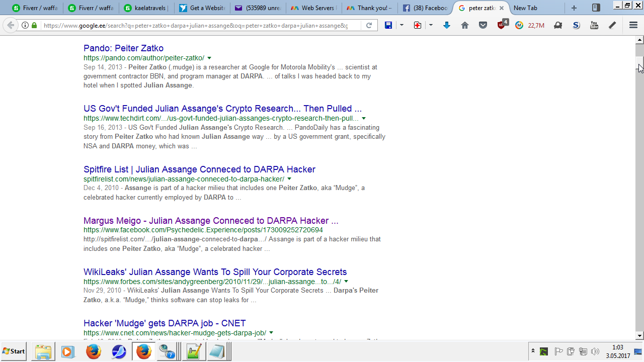Open the Margus Meigo Facebook result
Screen dimensions: 644x362
(x=211, y=221)
